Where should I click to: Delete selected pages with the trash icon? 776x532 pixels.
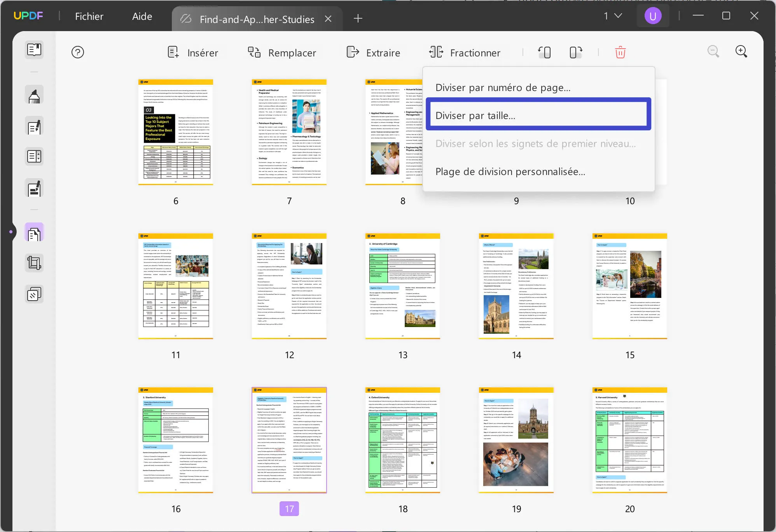pyautogui.click(x=620, y=52)
